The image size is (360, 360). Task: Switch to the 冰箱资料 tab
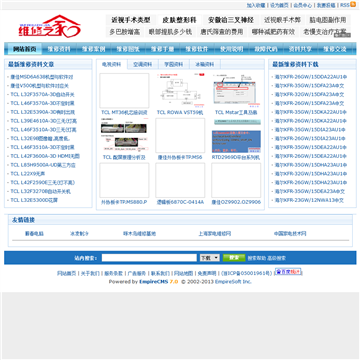click(x=205, y=64)
